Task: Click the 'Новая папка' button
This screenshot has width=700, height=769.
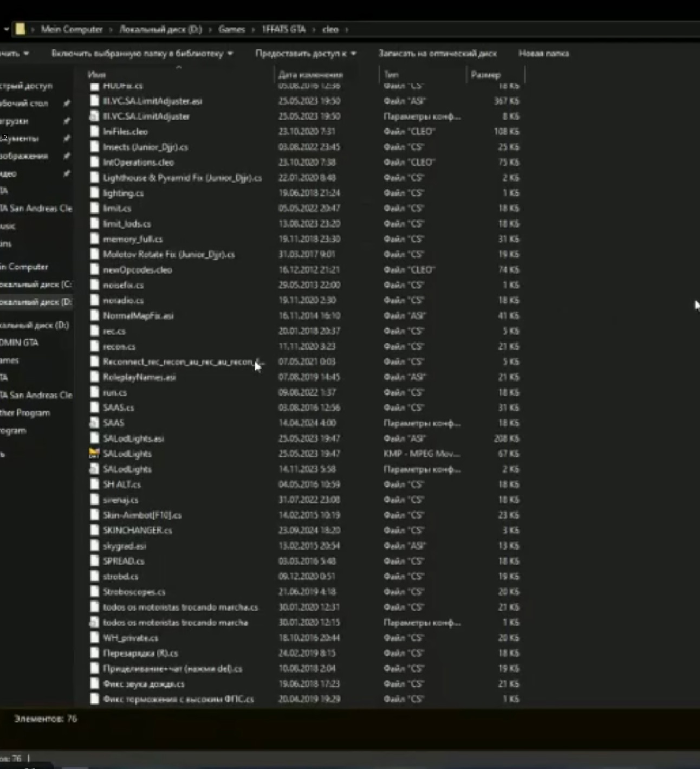Action: (x=543, y=54)
